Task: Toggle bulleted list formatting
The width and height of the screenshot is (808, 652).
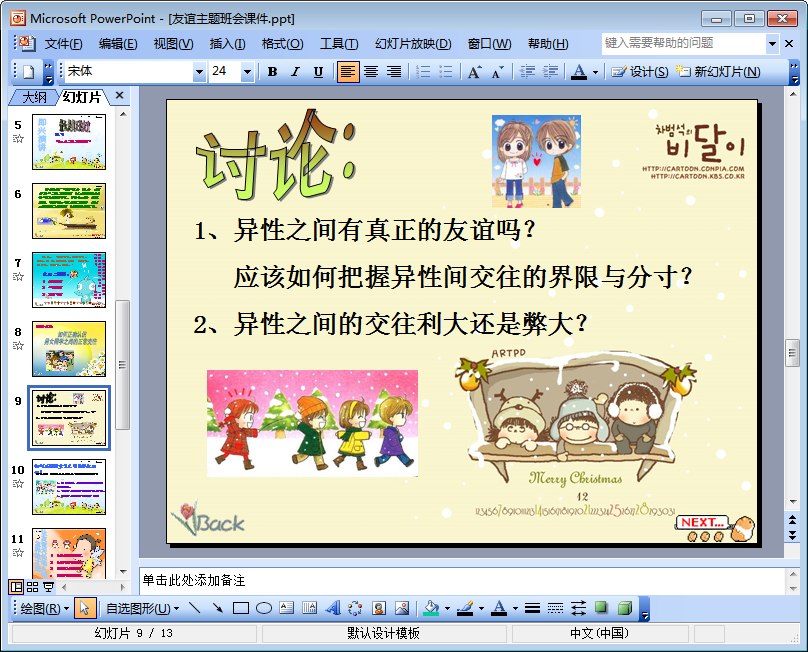Action: coord(446,72)
